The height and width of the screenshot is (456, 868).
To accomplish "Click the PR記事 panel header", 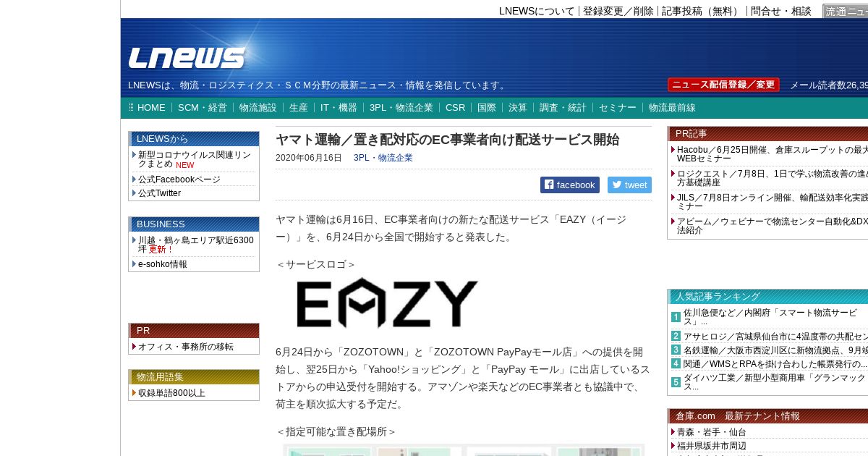I will point(768,133).
